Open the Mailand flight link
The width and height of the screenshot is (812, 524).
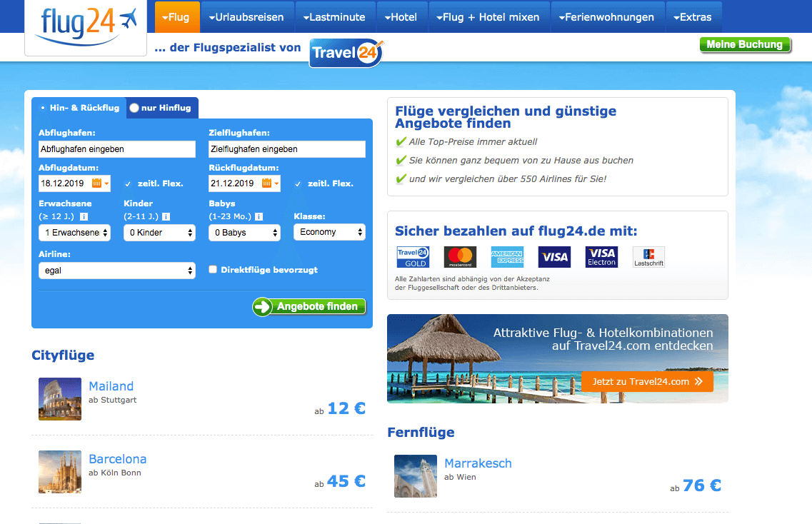tap(111, 386)
